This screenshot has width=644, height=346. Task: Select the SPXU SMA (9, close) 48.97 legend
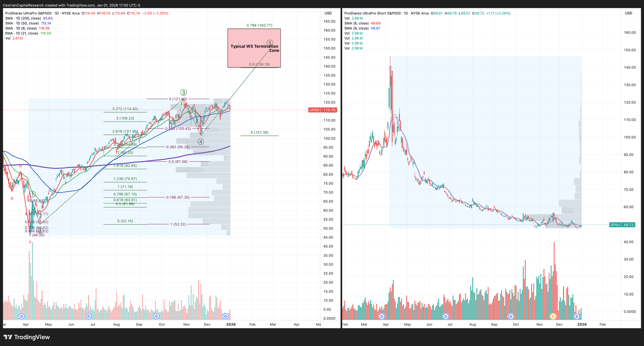click(x=362, y=28)
